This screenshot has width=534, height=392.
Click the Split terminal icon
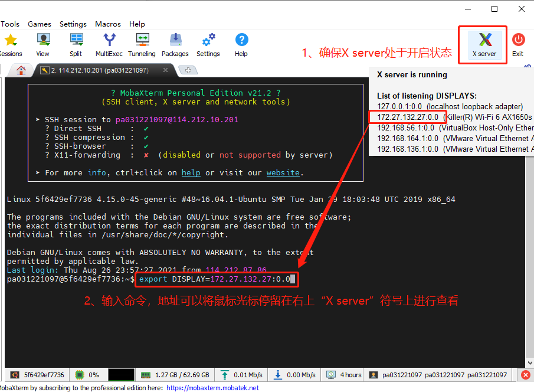tap(76, 44)
